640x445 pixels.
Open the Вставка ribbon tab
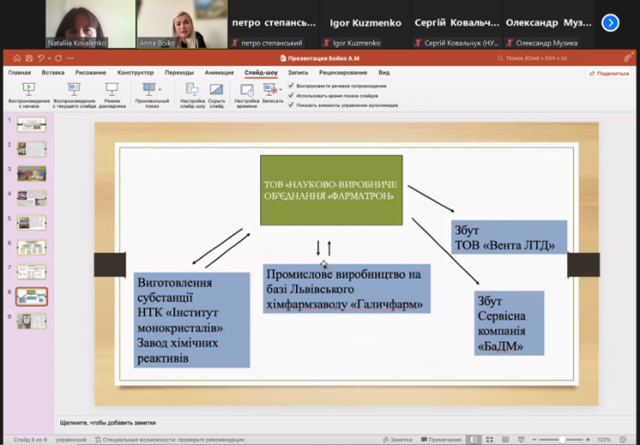pos(53,73)
